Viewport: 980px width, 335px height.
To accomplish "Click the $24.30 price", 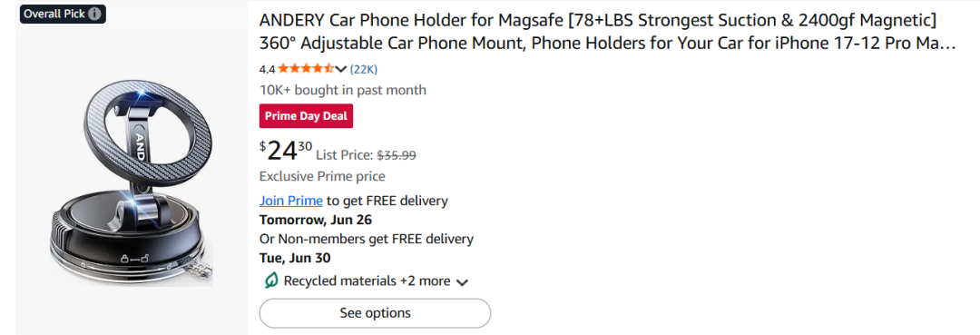I will pos(286,152).
